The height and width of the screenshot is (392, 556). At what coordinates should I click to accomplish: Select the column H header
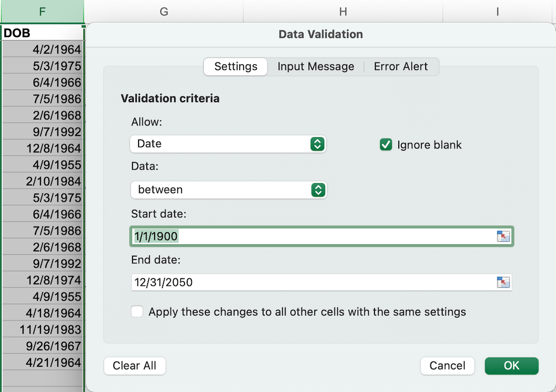tap(343, 11)
